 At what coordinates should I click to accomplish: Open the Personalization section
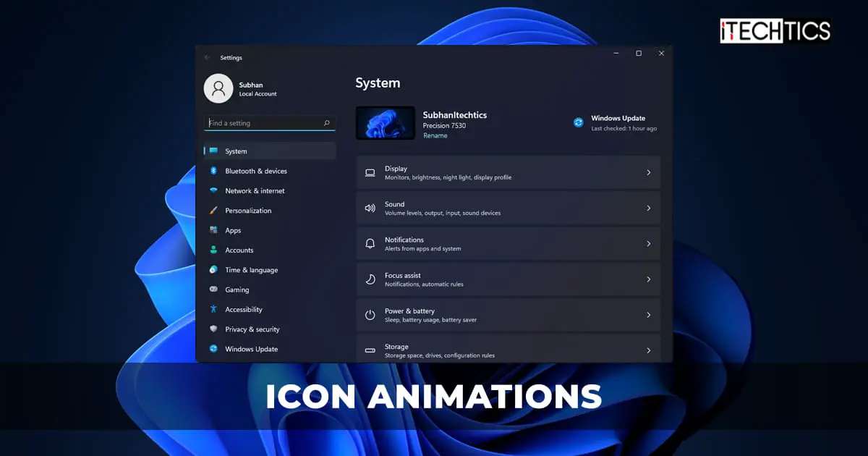(270, 211)
